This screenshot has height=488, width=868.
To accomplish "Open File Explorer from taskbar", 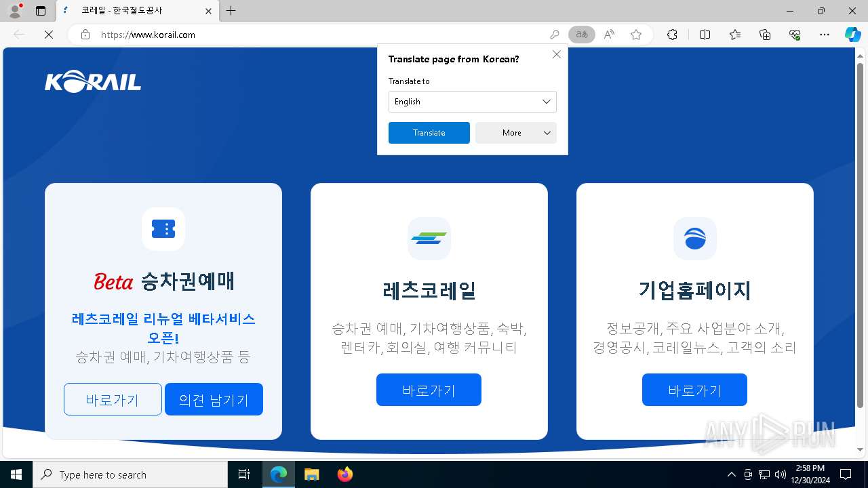I will point(311,474).
